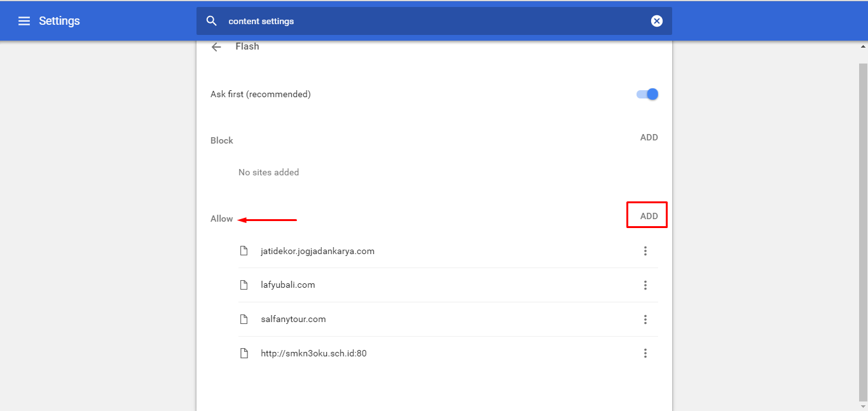Click in the content settings search box
The width and height of the screenshot is (868, 411).
pyautogui.click(x=432, y=21)
